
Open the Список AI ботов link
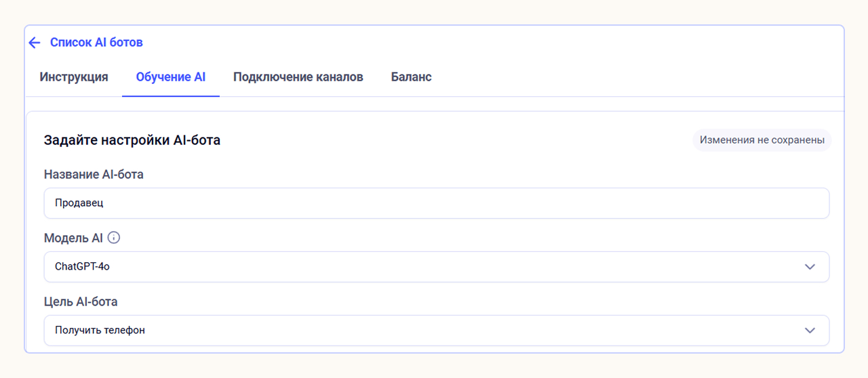click(x=96, y=43)
